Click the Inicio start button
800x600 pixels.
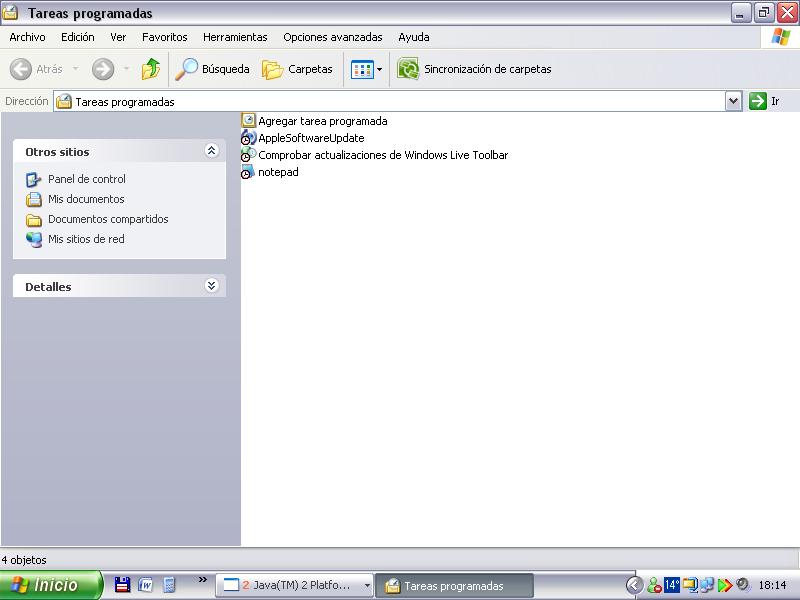click(x=51, y=585)
